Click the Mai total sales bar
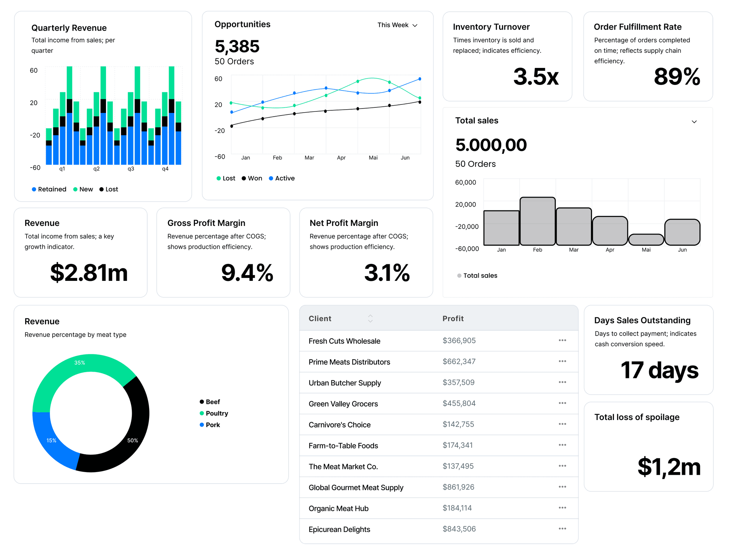756x557 pixels. click(x=646, y=240)
